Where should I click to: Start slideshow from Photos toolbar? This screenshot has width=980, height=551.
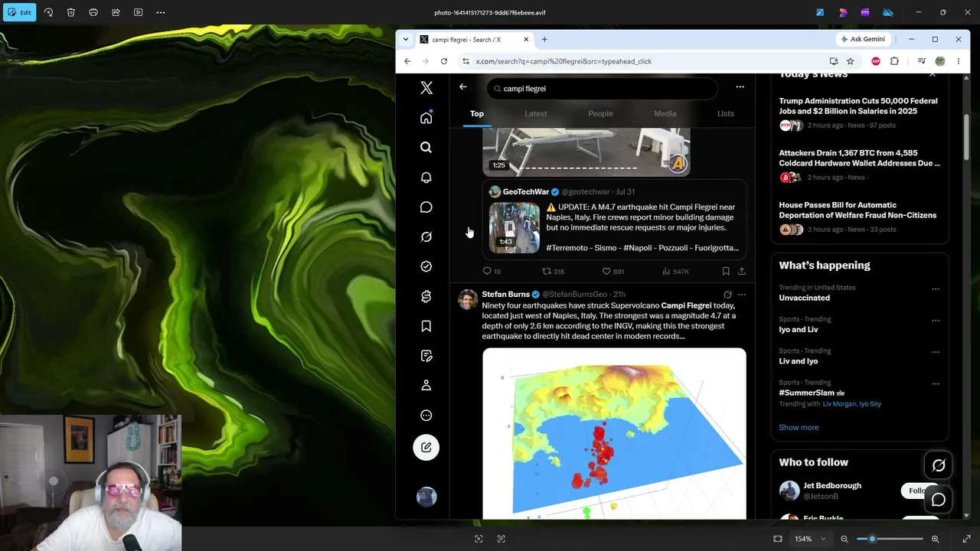pos(138,12)
